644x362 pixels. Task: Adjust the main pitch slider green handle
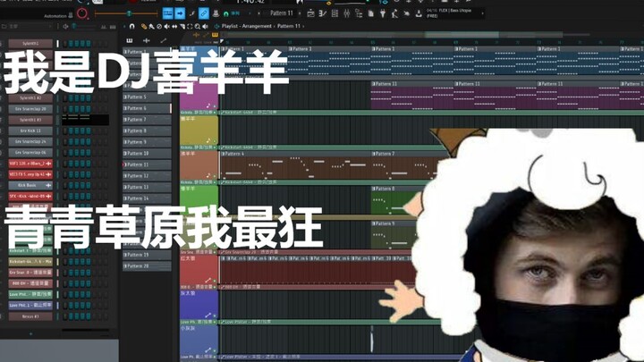point(129,13)
